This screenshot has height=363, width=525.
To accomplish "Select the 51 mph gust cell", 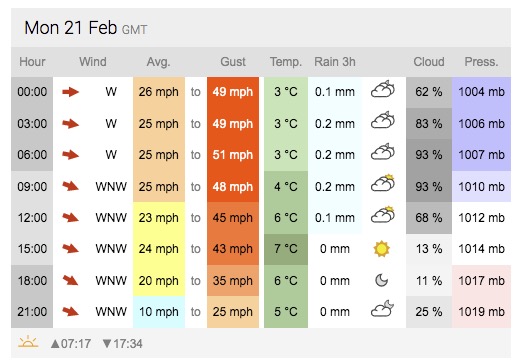I will pyautogui.click(x=233, y=155).
